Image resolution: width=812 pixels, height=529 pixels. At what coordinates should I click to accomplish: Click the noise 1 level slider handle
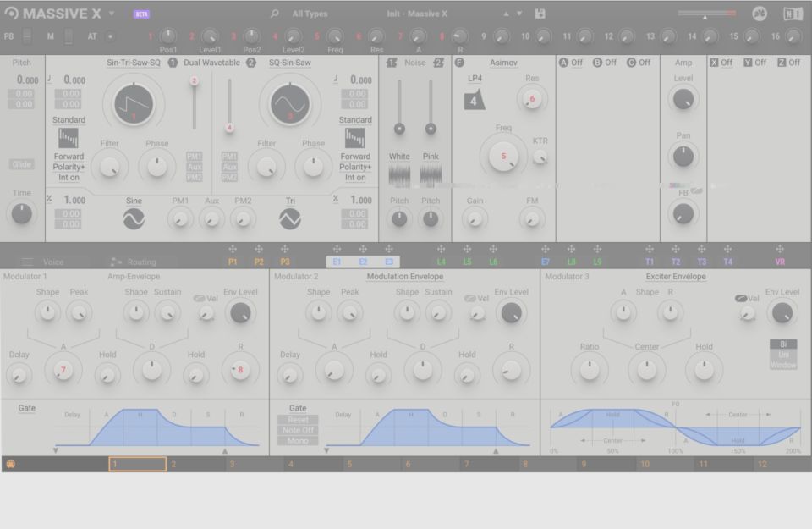pos(399,129)
